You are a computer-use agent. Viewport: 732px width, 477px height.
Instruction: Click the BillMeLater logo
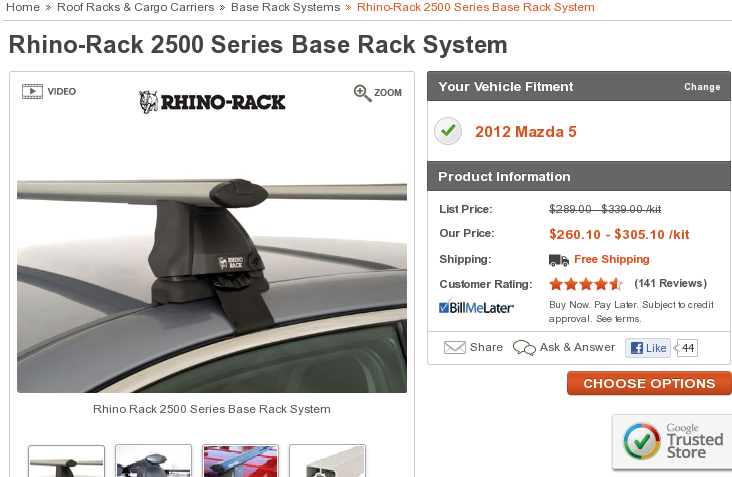[x=476, y=307]
